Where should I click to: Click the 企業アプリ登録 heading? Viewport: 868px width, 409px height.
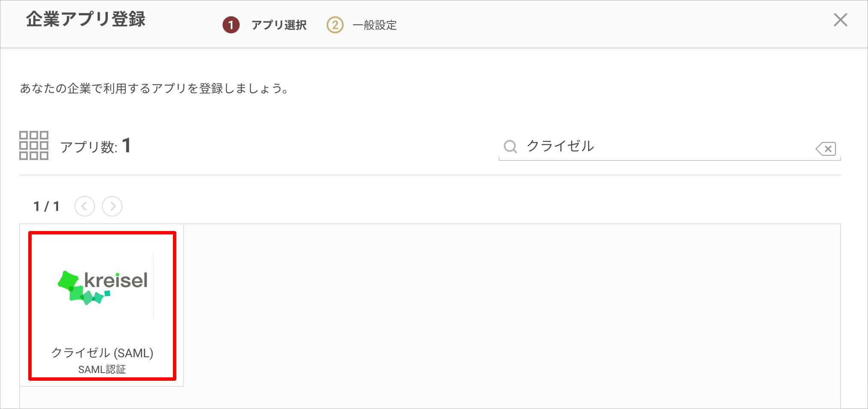86,19
